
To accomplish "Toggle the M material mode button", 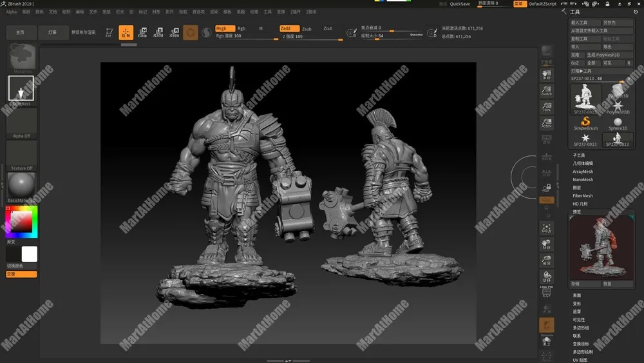I will [x=260, y=28].
